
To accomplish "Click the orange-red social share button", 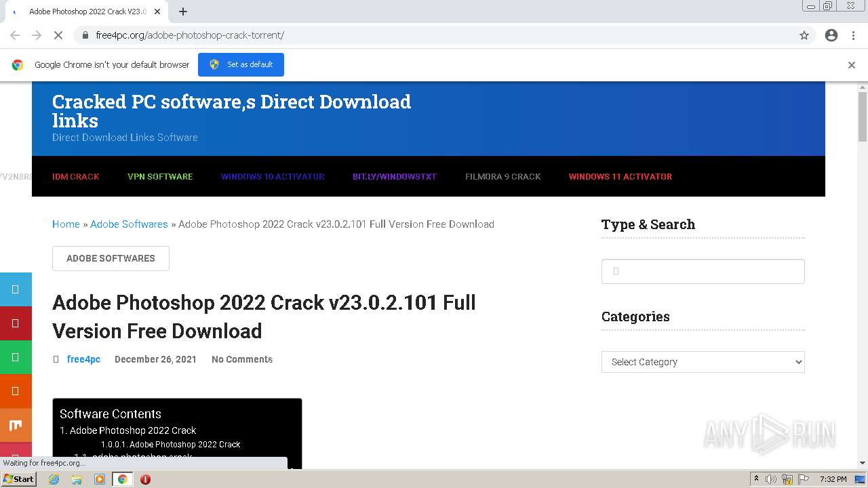I will pyautogui.click(x=16, y=391).
